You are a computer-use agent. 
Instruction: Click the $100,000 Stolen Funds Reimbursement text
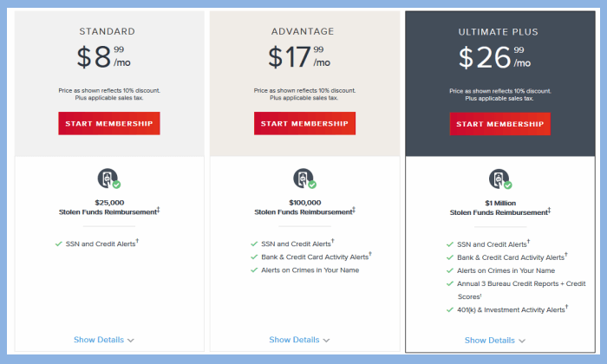pyautogui.click(x=304, y=207)
